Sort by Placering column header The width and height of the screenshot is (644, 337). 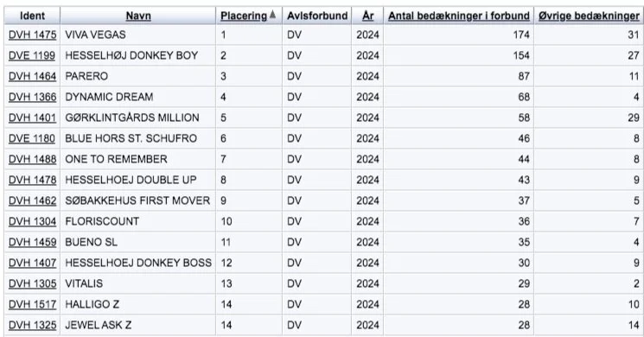(x=244, y=16)
